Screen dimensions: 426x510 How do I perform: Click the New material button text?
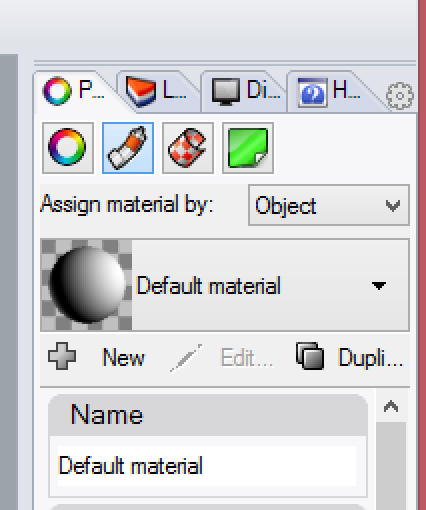124,358
